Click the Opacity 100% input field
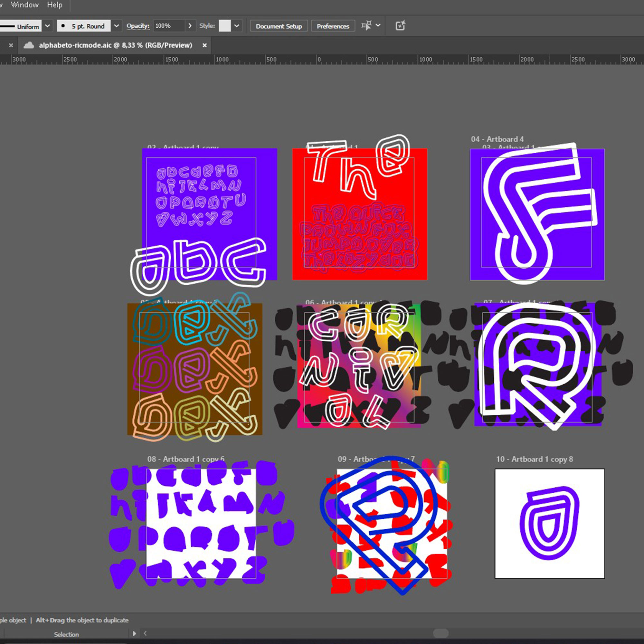This screenshot has width=644, height=644. point(168,26)
